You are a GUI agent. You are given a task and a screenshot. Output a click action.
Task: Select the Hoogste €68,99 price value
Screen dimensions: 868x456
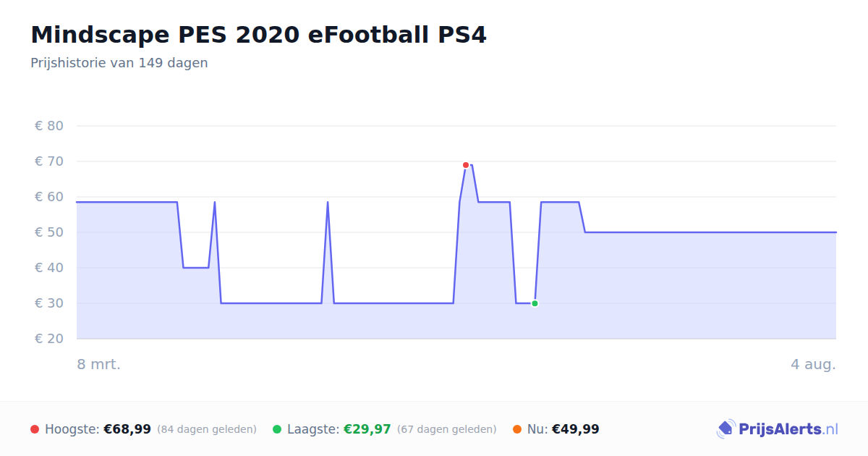127,429
